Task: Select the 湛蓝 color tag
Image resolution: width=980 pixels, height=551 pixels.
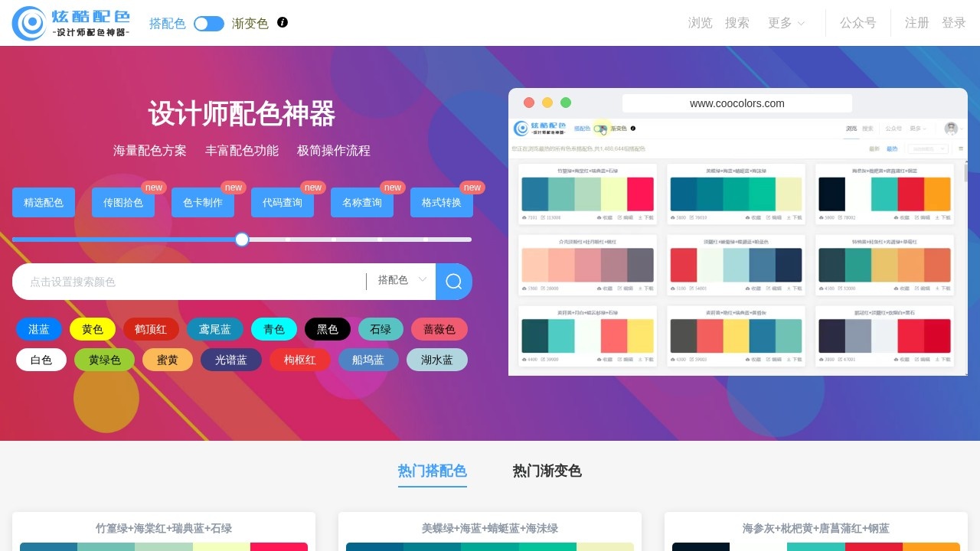Action: pos(39,329)
